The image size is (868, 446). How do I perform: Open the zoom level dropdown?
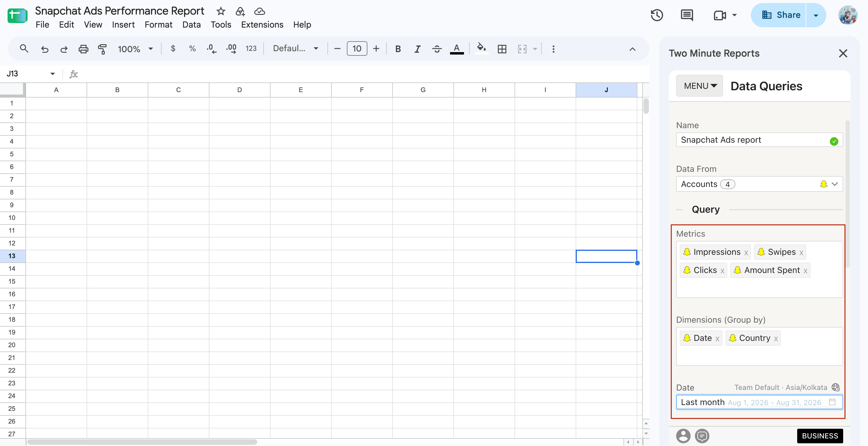click(135, 49)
